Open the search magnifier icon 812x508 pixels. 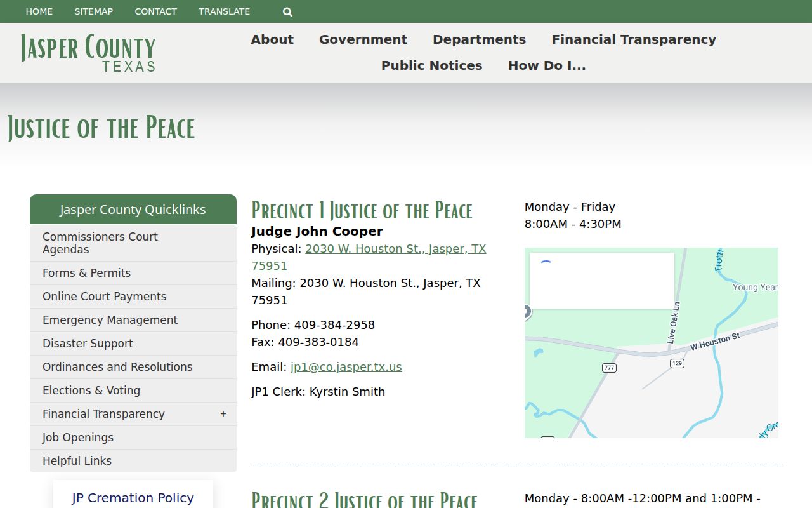click(287, 11)
